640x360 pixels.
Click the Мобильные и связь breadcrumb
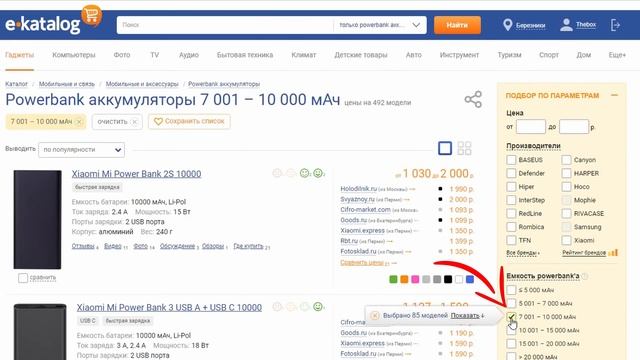tap(67, 84)
